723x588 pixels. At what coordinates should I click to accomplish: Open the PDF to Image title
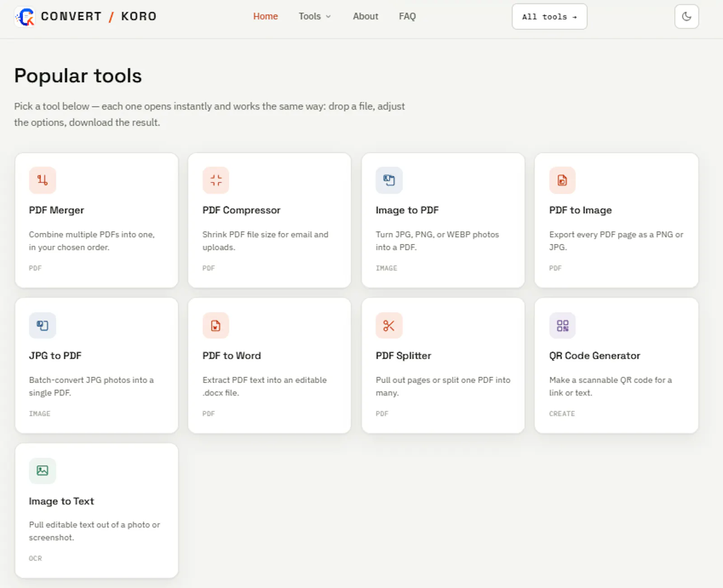click(580, 210)
